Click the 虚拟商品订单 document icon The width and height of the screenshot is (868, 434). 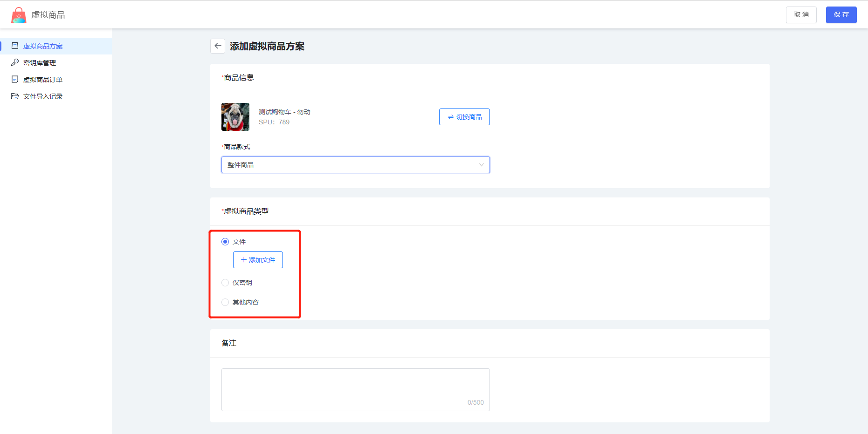point(15,80)
